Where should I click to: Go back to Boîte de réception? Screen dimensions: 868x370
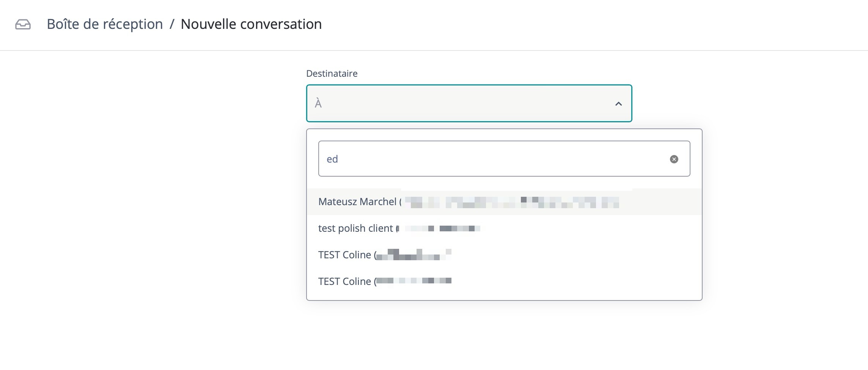pos(105,24)
